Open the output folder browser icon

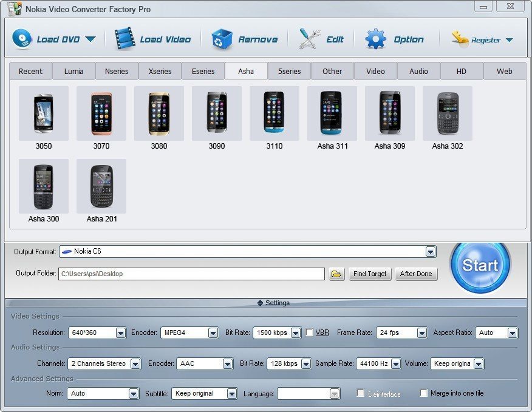[x=336, y=274]
